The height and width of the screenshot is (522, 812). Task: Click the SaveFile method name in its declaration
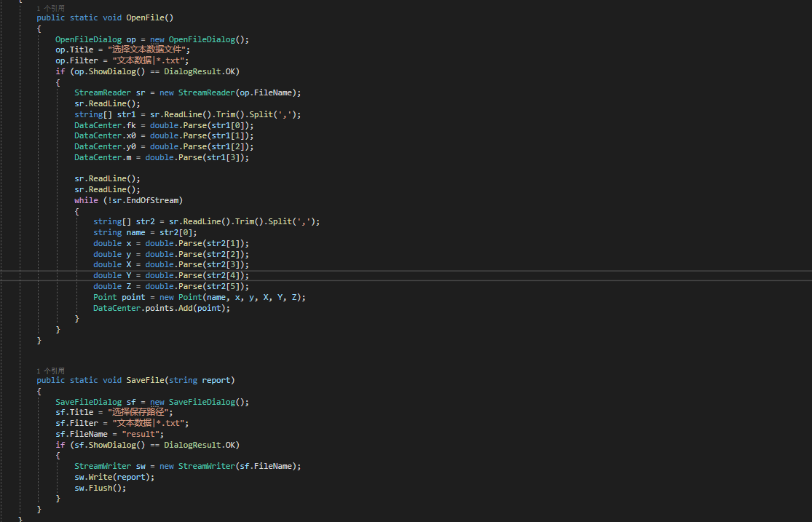click(145, 380)
